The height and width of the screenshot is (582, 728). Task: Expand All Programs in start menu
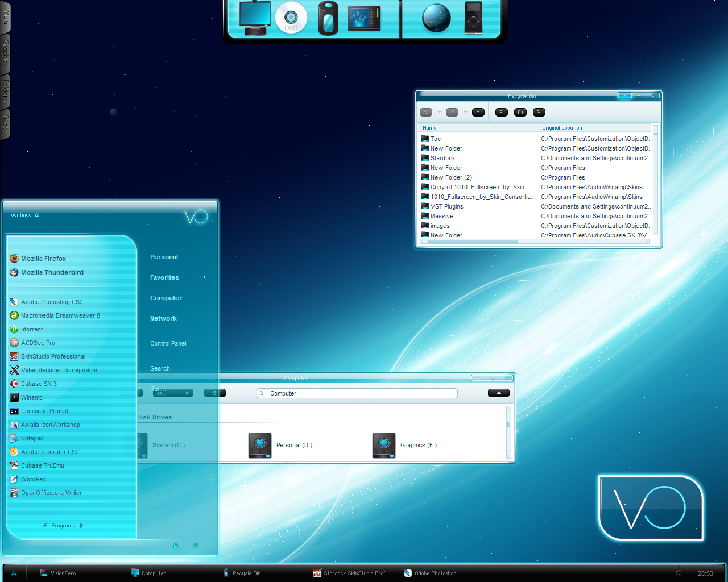click(63, 526)
